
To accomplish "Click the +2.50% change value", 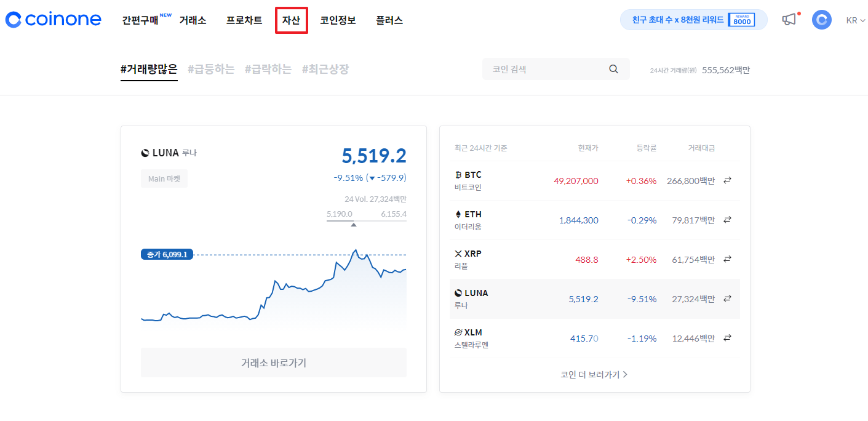I will click(641, 260).
